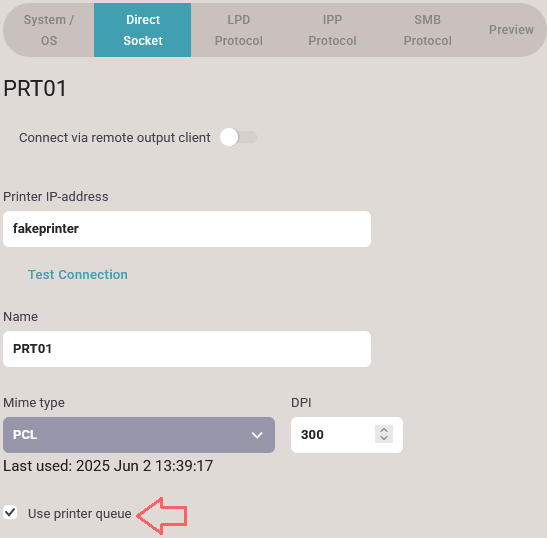547x538 pixels.
Task: Click the Last used timestamp text
Action: tap(108, 466)
